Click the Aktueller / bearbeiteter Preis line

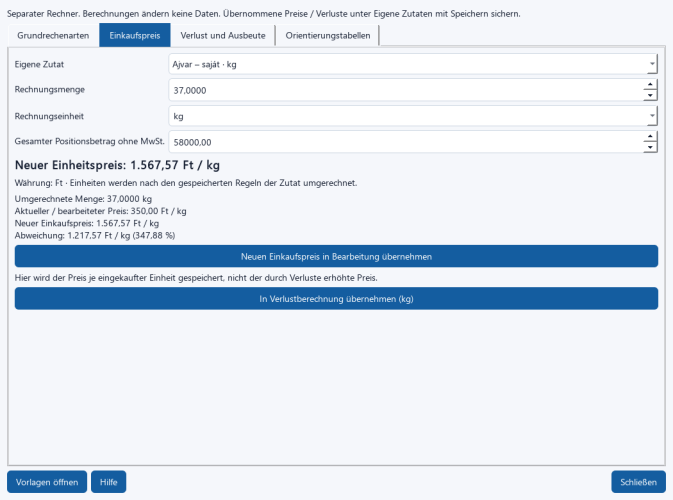point(100,211)
